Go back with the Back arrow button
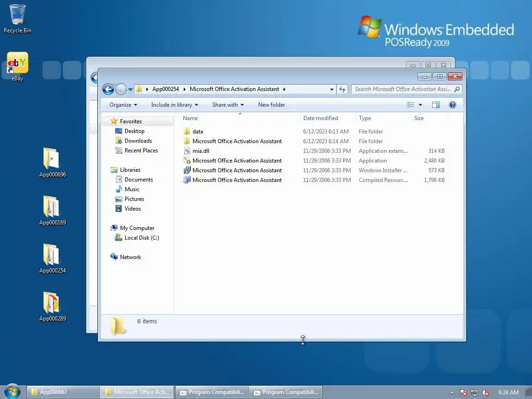The image size is (532, 399). (108, 89)
